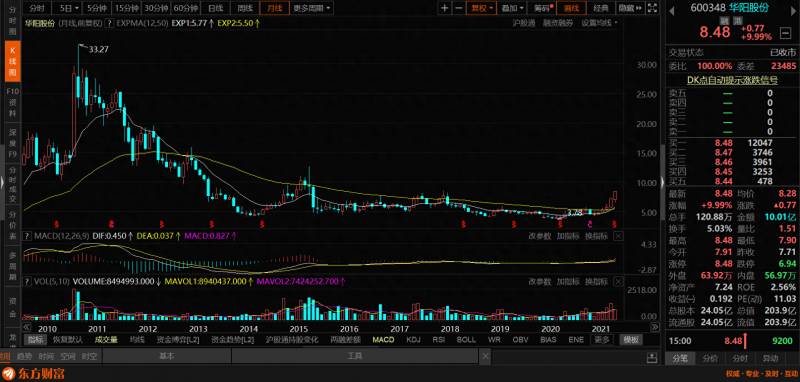Screen dimensions: 800x382
Task: Open the 复权 dropdown
Action: pos(482,8)
